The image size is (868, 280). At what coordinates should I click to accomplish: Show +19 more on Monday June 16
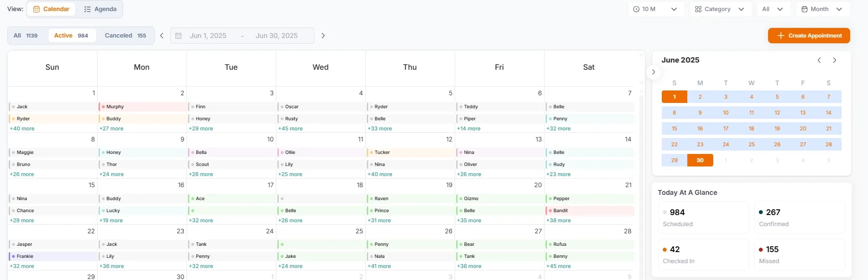click(x=111, y=220)
